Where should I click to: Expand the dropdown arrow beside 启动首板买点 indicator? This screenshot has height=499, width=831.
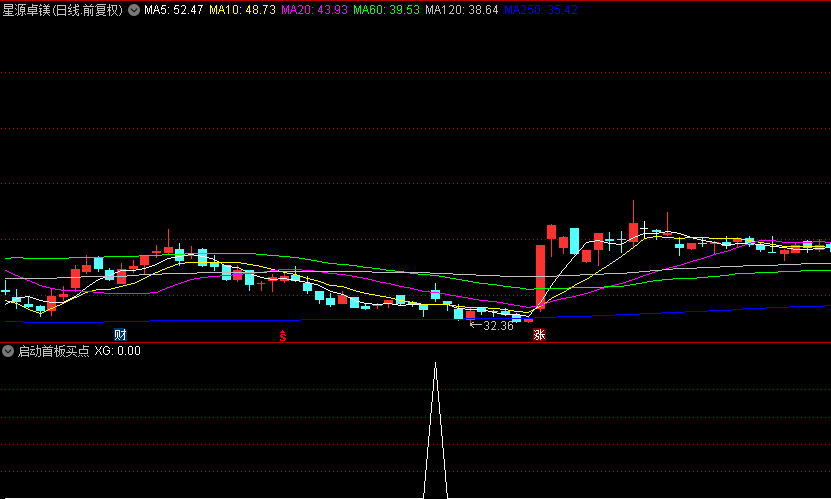[x=8, y=351]
